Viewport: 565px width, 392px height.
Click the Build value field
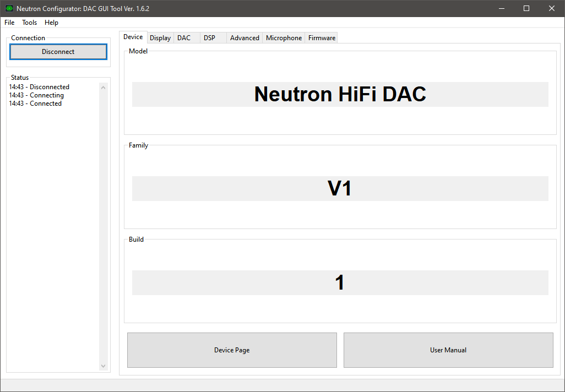coord(340,282)
